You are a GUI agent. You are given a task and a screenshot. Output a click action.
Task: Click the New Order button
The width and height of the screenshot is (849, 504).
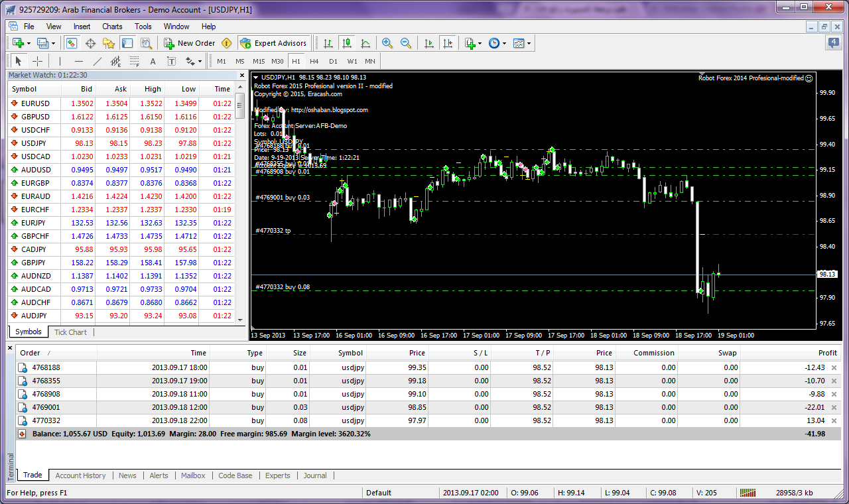(x=190, y=43)
